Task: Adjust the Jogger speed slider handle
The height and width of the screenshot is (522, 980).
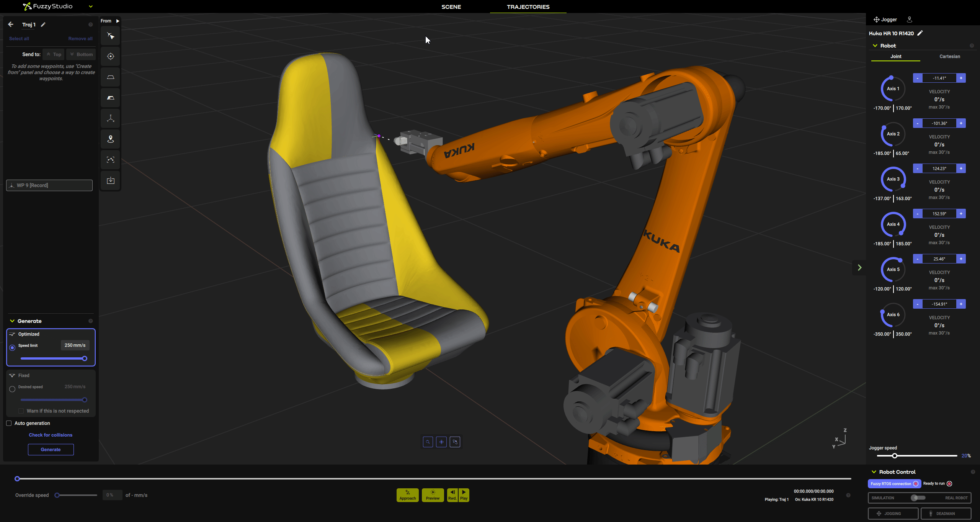Action: (x=895, y=456)
